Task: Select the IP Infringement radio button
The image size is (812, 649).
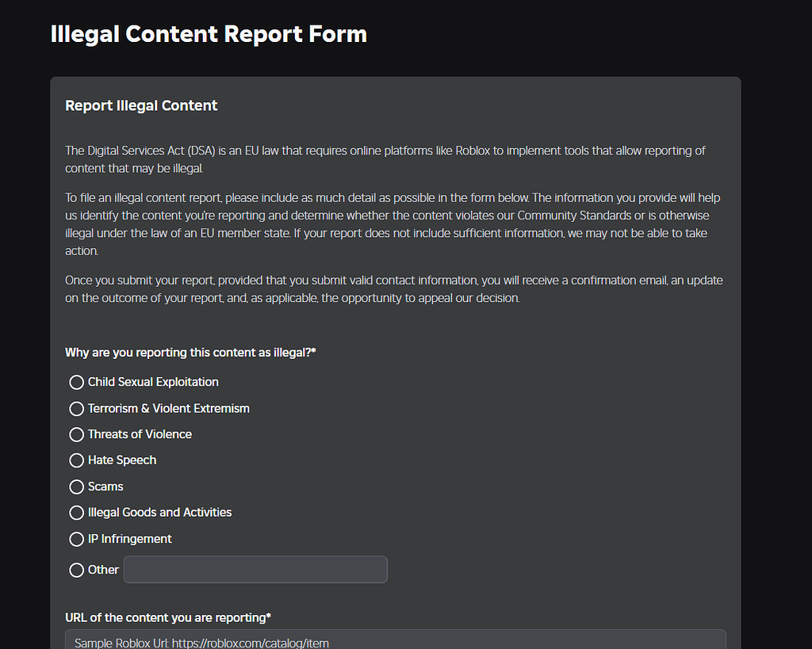Action: [76, 539]
